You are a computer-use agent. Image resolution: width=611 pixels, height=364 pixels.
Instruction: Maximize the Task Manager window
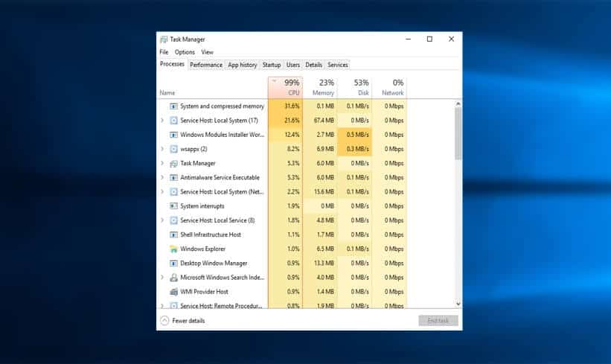pos(429,39)
